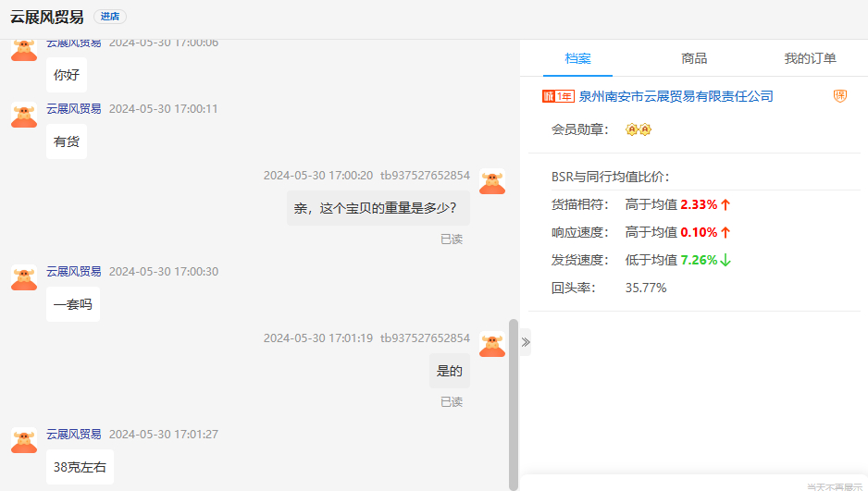
Task: Click the 进店 enter-store button
Action: (x=110, y=17)
